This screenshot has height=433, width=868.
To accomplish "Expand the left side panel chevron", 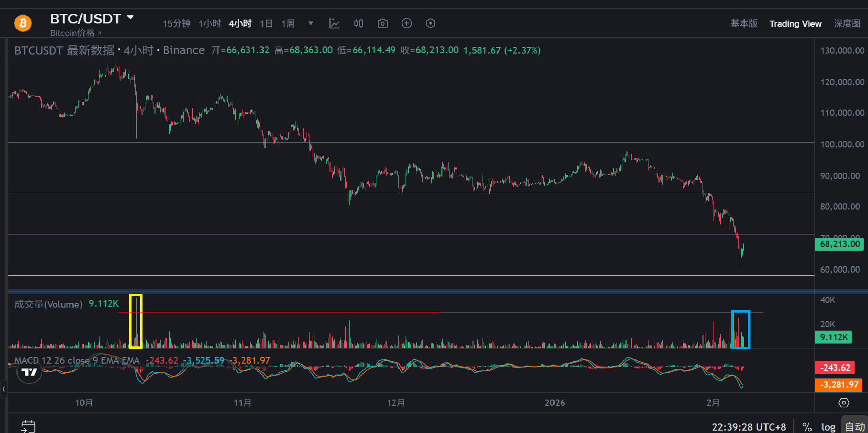I will (x=3, y=389).
